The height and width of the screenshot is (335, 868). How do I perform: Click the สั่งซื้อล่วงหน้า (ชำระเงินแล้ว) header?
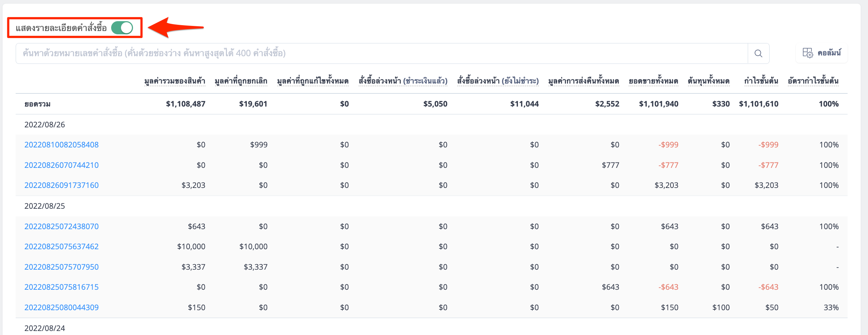pyautogui.click(x=403, y=81)
